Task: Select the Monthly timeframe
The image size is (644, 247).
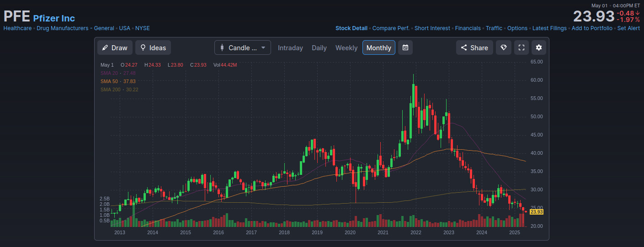Action: pos(379,47)
